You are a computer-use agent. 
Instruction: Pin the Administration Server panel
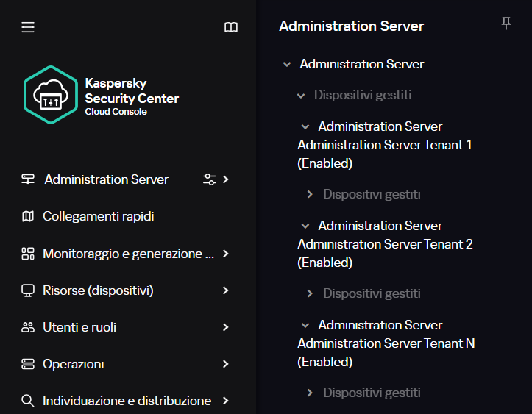click(x=506, y=24)
